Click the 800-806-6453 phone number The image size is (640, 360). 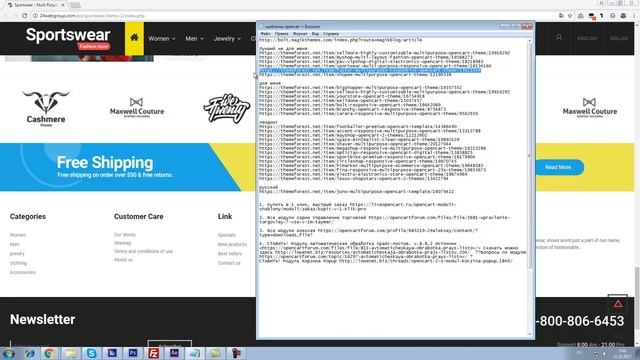[x=581, y=321]
